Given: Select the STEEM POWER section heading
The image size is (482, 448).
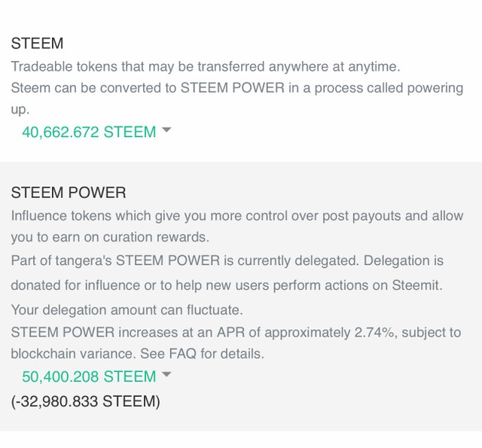Looking at the screenshot, I should (x=69, y=193).
